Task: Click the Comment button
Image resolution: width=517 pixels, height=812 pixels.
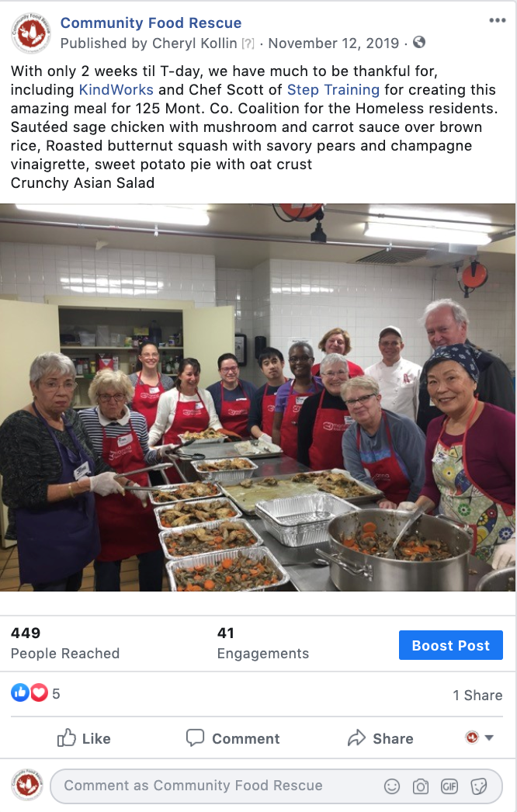Action: 233,738
